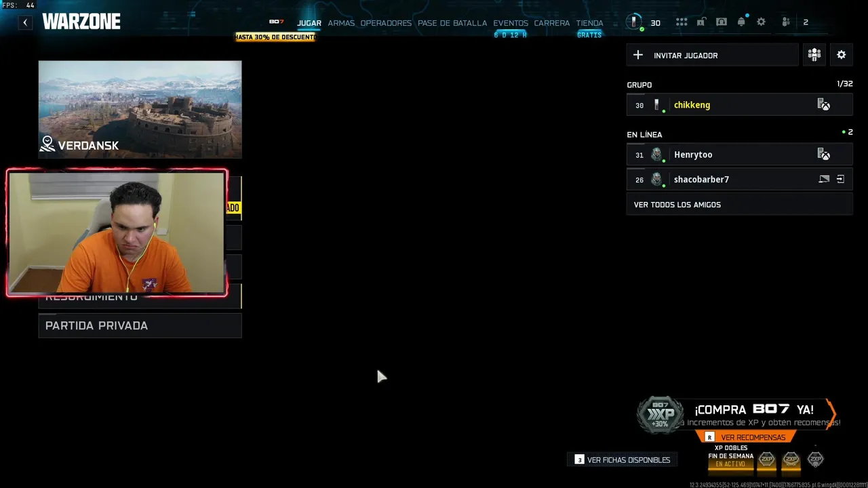The height and width of the screenshot is (488, 868).
Task: Join shacobarber7 using the join icon
Action: (841, 180)
